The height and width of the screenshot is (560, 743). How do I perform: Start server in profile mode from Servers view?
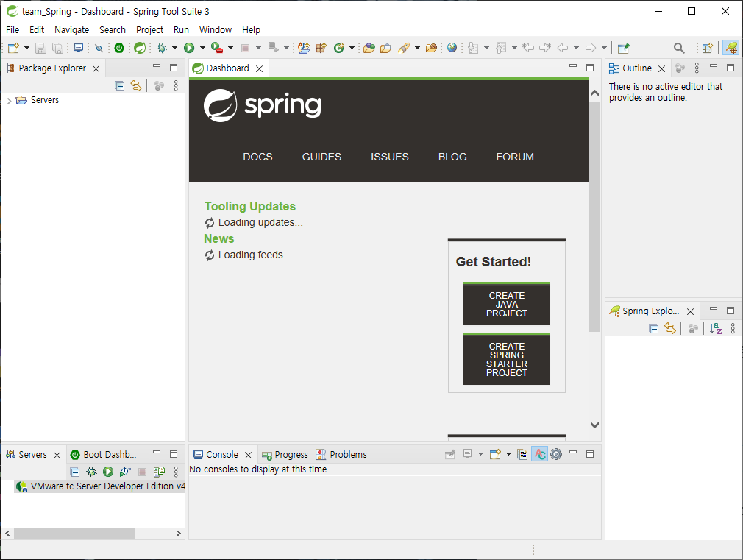pyautogui.click(x=125, y=472)
